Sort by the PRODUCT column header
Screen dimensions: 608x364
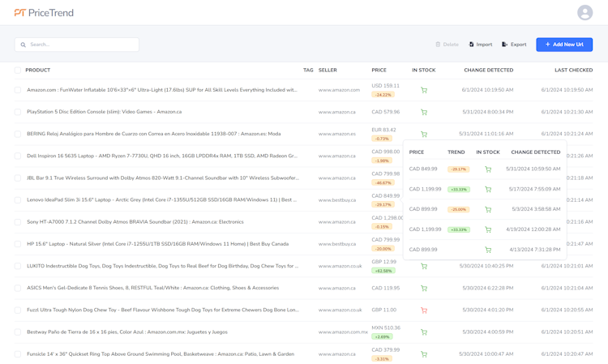(37, 71)
